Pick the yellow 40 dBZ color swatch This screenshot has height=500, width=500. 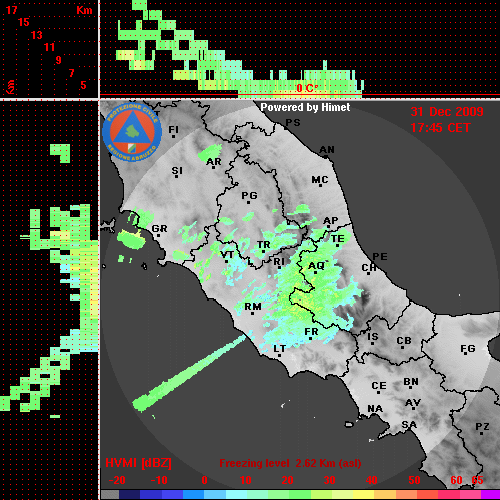(x=363, y=495)
